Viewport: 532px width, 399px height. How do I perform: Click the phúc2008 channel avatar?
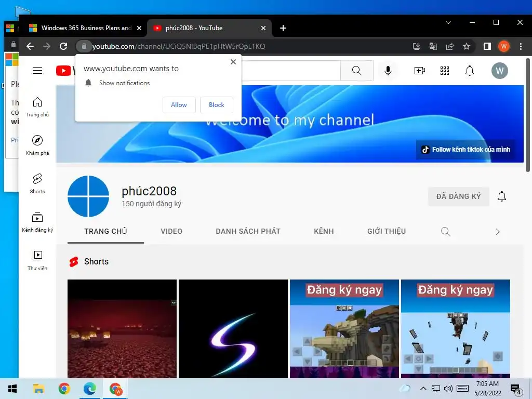point(88,196)
